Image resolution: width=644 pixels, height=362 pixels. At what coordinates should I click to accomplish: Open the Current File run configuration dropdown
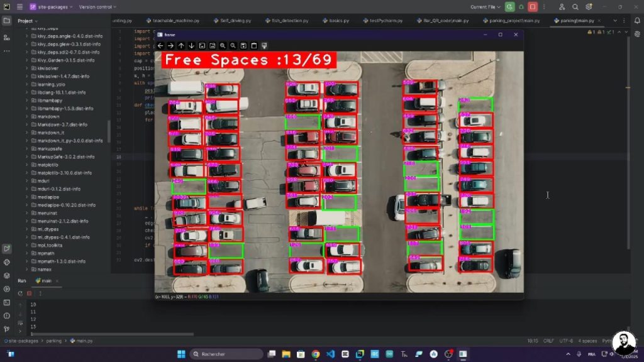[x=486, y=7]
